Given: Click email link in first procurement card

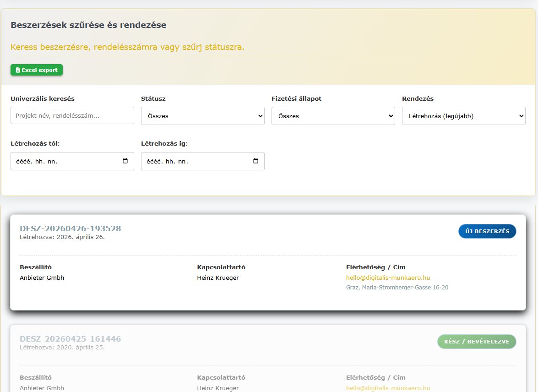Looking at the screenshot, I should [388, 278].
